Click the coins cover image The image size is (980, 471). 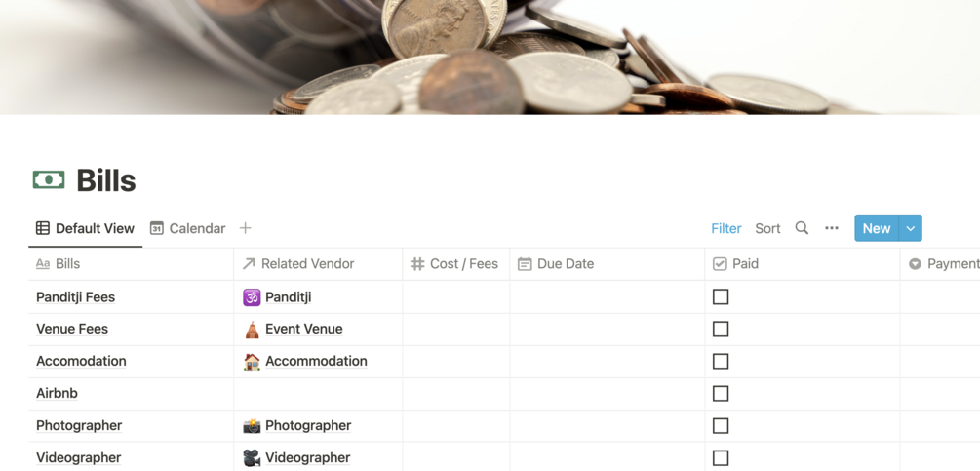(x=488, y=57)
